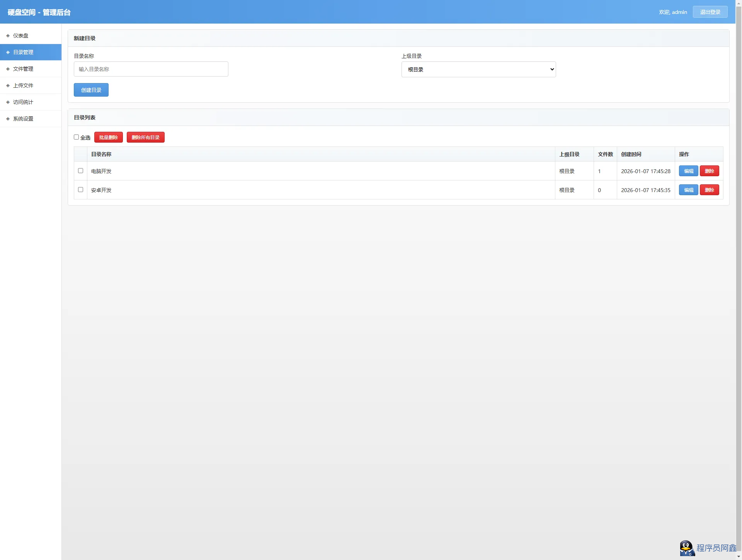
Task: Go to 系统设置 in the sidebar
Action: click(23, 119)
